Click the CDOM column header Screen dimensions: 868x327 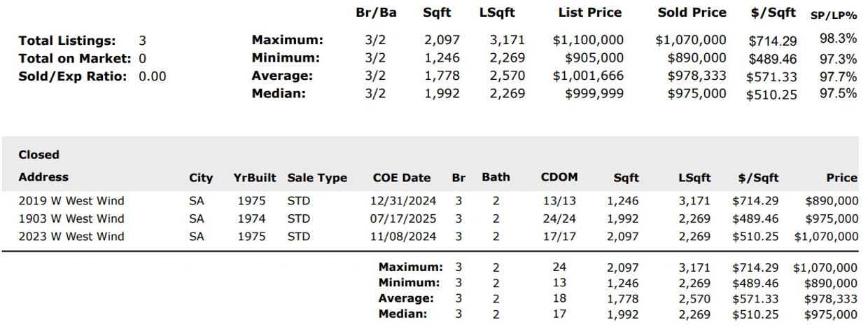point(559,177)
